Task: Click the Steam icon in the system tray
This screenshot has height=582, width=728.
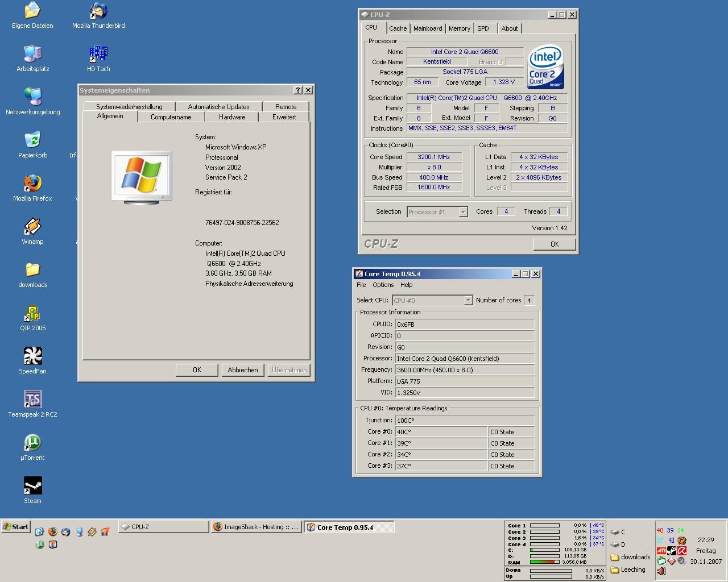Action: coord(672,551)
